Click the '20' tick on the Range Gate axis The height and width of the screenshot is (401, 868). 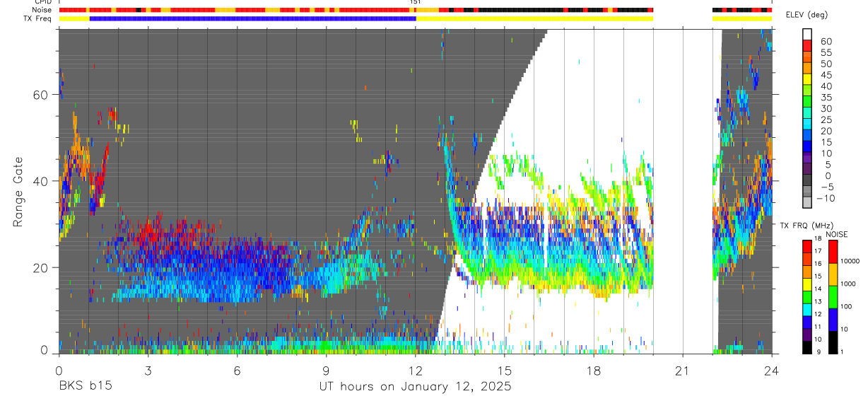[40, 267]
